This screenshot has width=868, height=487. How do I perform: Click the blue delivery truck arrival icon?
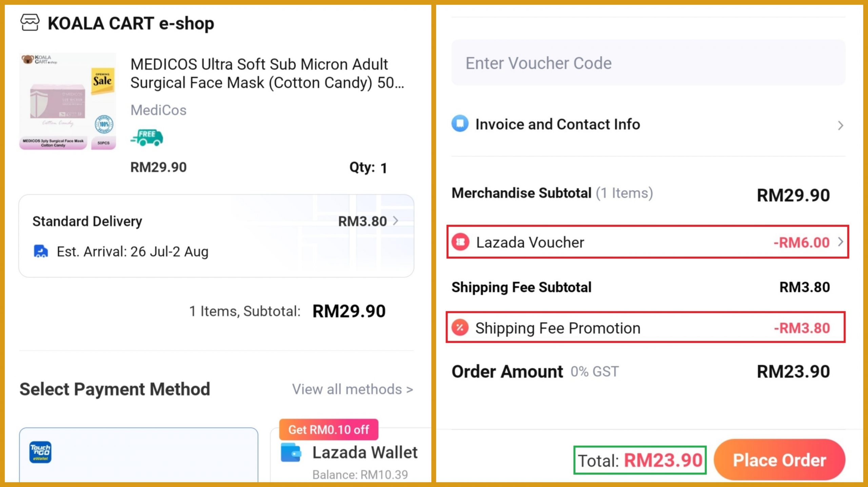[x=41, y=252]
